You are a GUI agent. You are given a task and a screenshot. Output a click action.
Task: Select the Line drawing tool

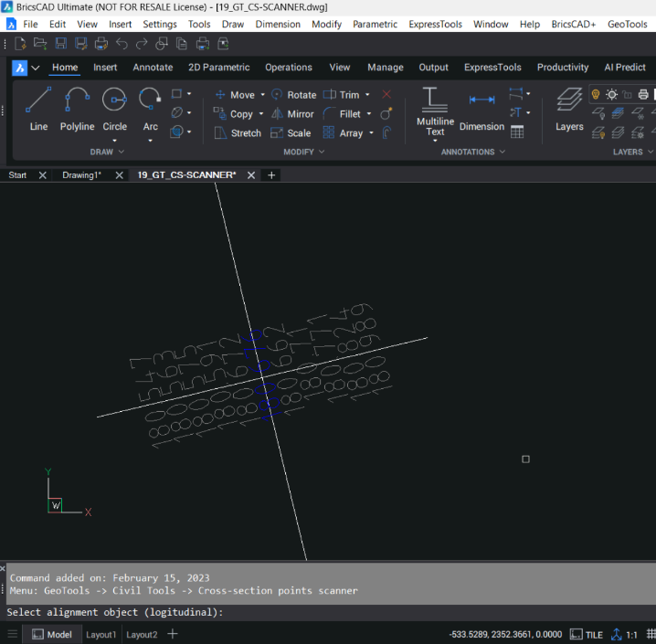pyautogui.click(x=38, y=109)
